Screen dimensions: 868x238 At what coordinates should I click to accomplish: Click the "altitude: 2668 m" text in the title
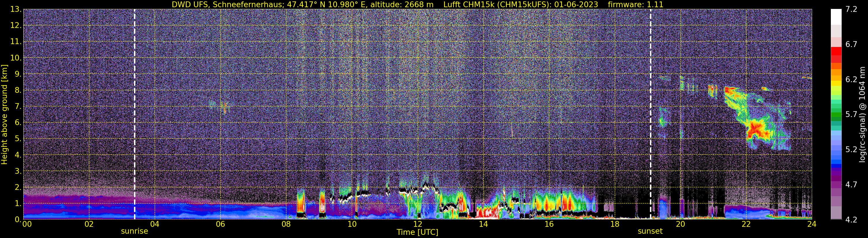pos(402,4)
